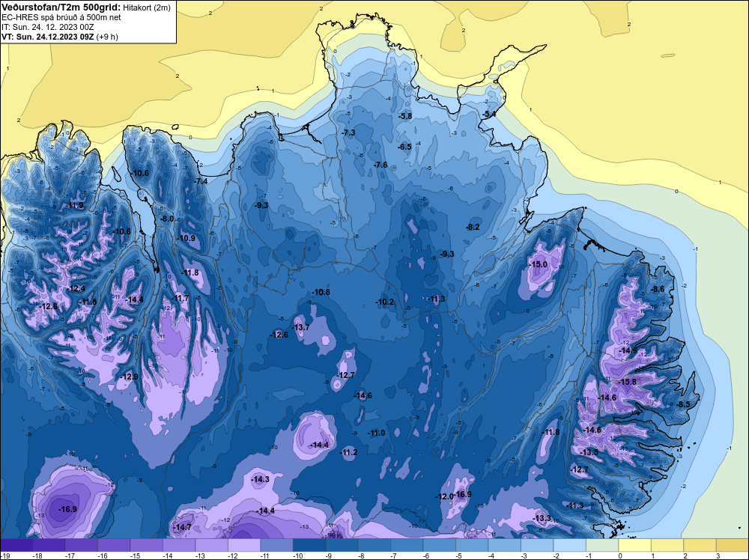This screenshot has width=749, height=560.
Task: Choose the legend swatch between -11 and -10
Action: [x=276, y=545]
